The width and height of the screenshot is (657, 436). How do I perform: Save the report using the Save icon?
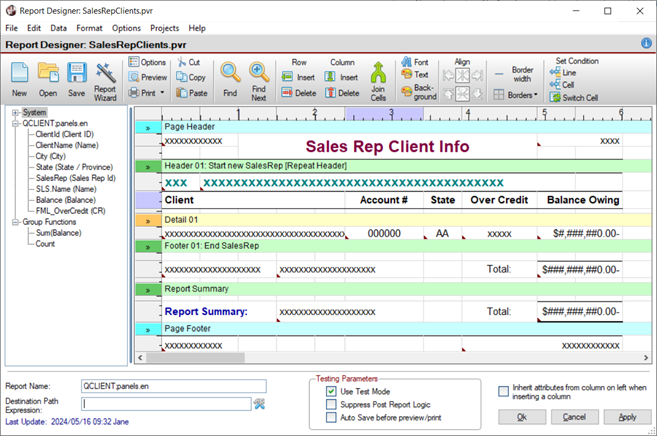tap(76, 74)
